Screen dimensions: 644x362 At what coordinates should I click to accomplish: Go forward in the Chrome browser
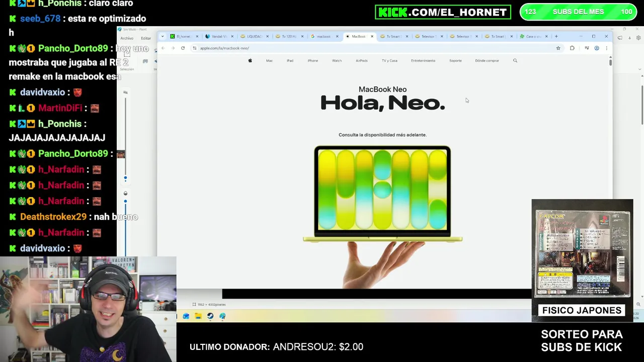point(173,48)
